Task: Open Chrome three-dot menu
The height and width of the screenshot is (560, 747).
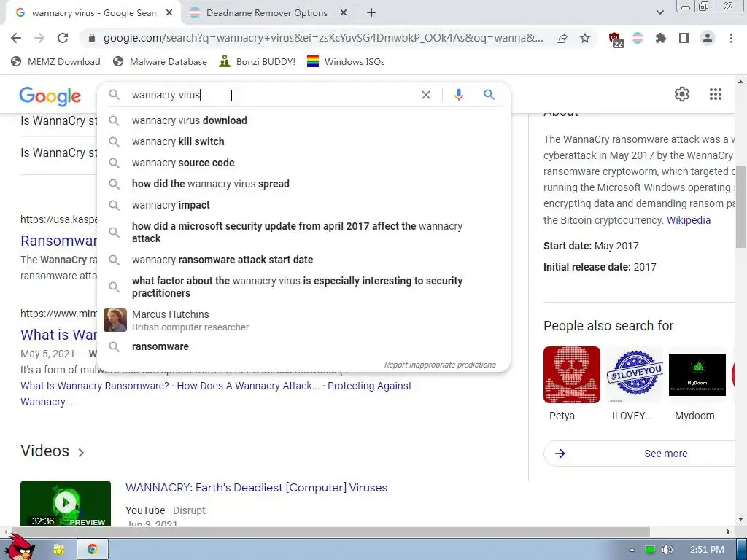Action: point(731,38)
